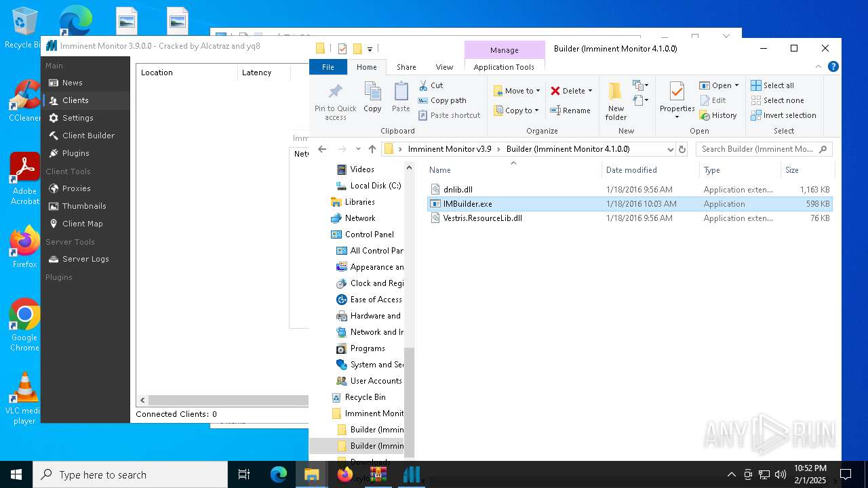Click the Paste ribbon button
This screenshot has height=488, width=868.
pyautogui.click(x=401, y=97)
